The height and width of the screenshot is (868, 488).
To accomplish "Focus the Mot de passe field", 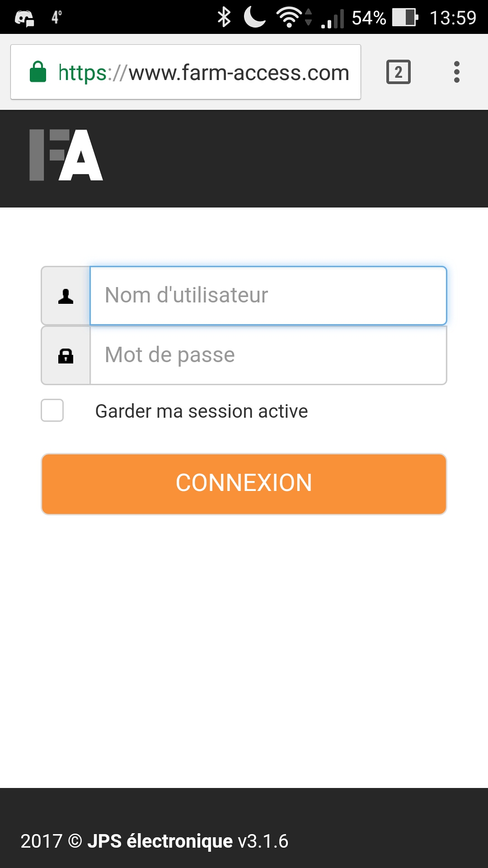I will tap(268, 355).
